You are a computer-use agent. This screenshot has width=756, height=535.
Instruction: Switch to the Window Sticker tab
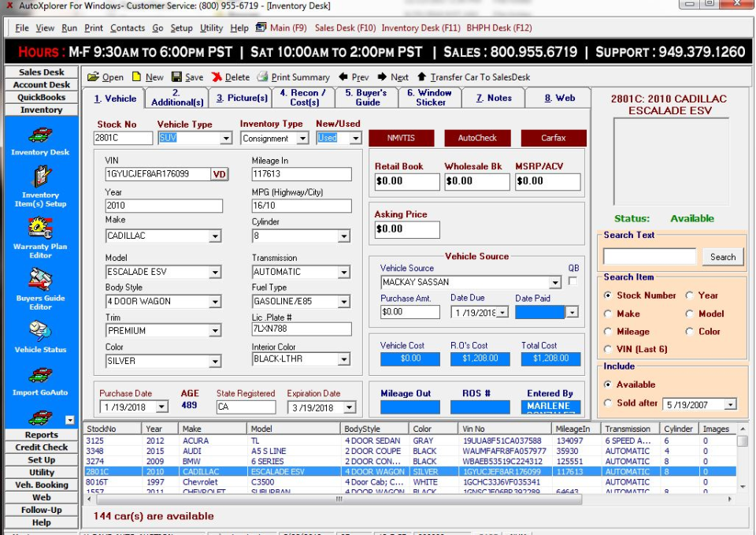[428, 96]
